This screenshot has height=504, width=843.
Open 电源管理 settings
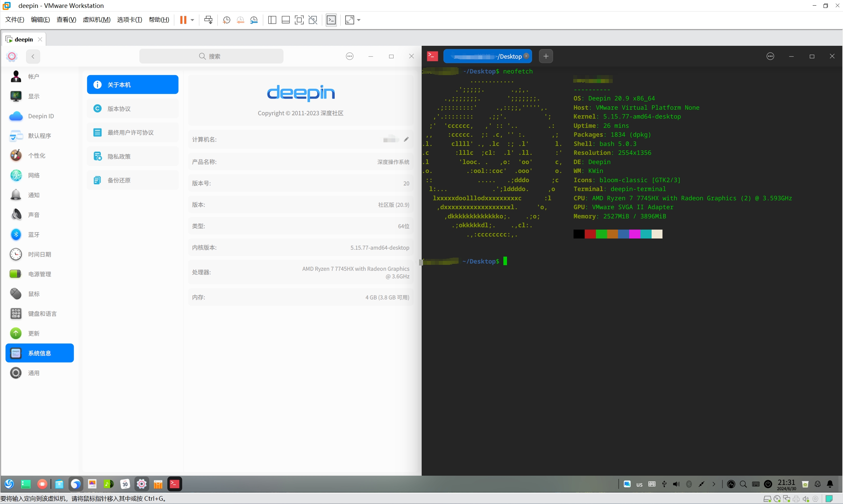point(40,274)
